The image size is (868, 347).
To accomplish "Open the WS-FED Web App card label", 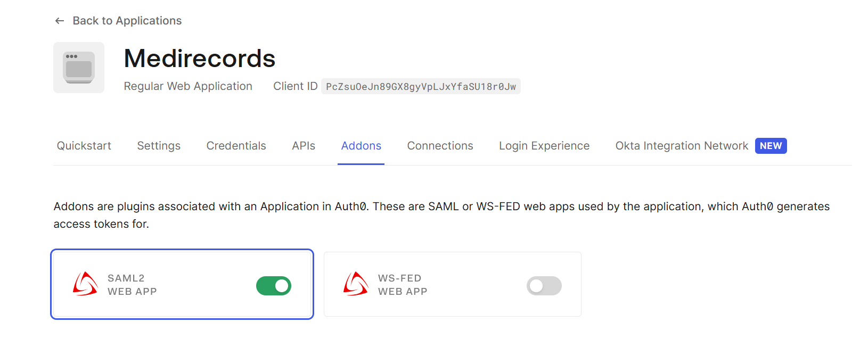I will [403, 285].
